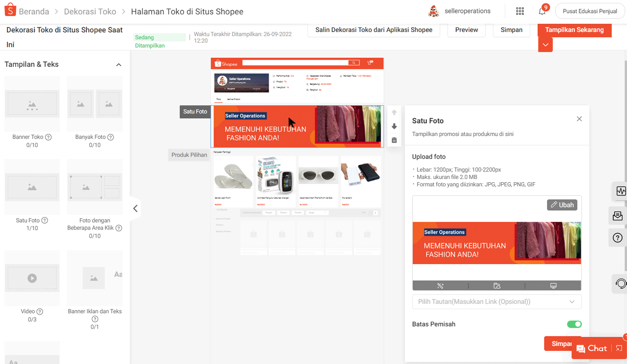
Task: Open the inbox messages icon on right edge
Action: point(617,216)
